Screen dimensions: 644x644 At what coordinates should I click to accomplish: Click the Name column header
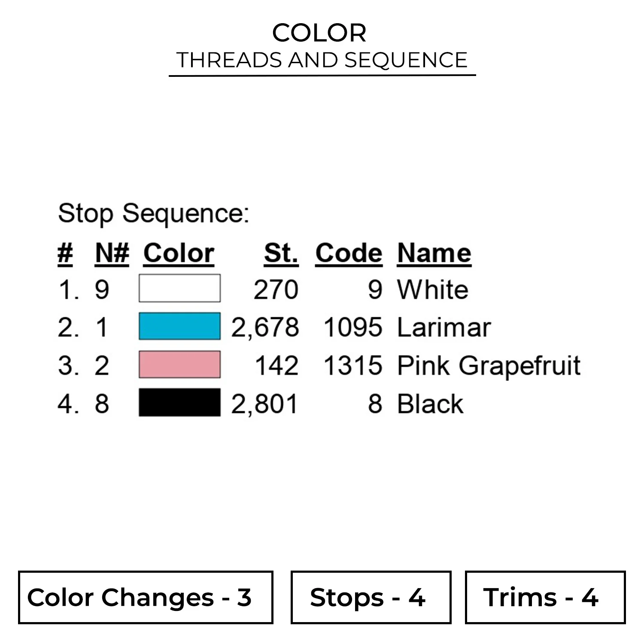(434, 253)
